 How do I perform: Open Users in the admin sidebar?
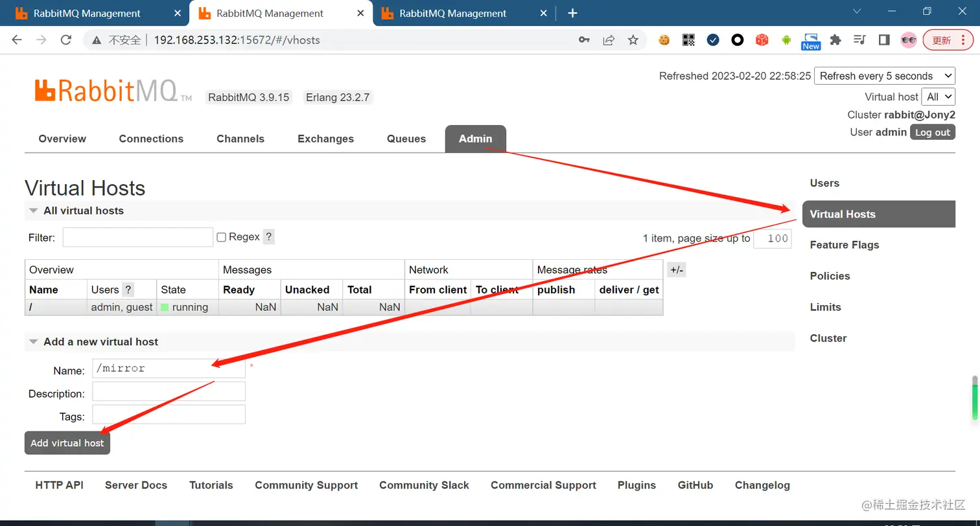(824, 183)
